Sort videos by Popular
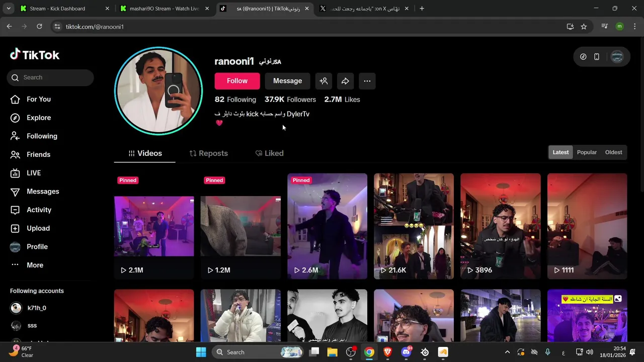This screenshot has height=362, width=644. tap(587, 152)
